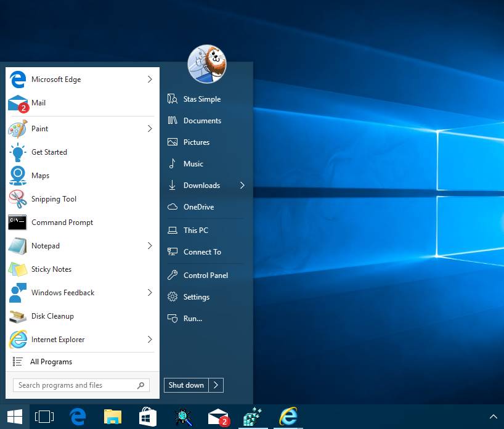Click the All Programs list icon
Screen dimensions: 504x429
tap(17, 362)
